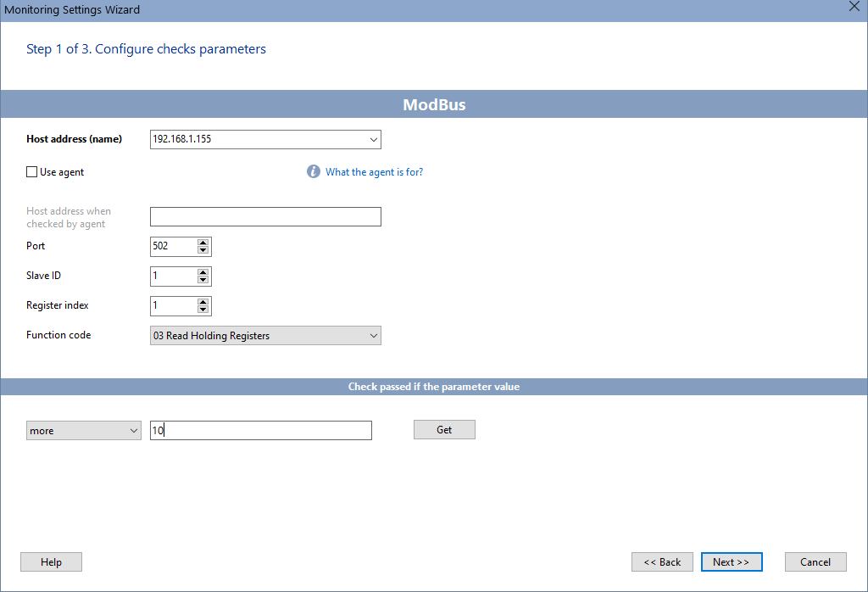Open the 'What the agent is for?' link
868x592 pixels.
(x=374, y=172)
